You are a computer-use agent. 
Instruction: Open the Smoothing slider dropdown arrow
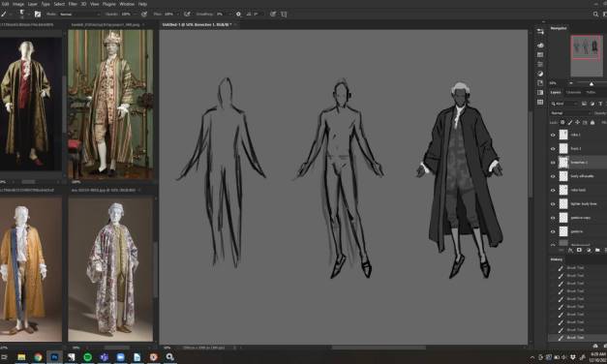230,14
